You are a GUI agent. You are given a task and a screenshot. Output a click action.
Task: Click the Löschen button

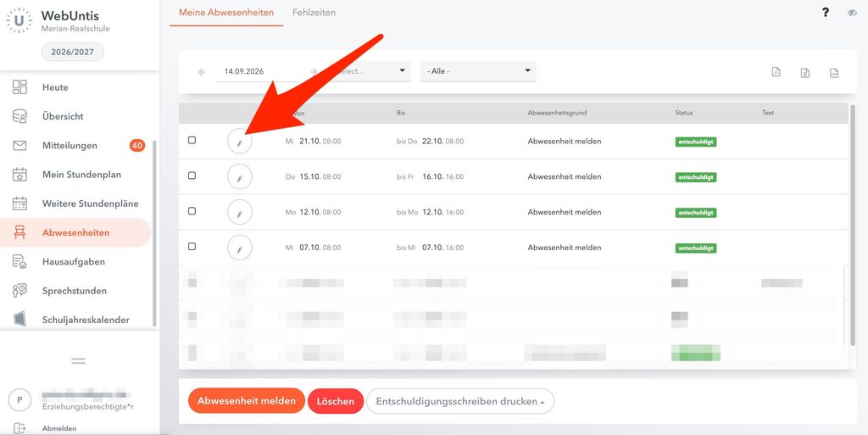(x=336, y=401)
